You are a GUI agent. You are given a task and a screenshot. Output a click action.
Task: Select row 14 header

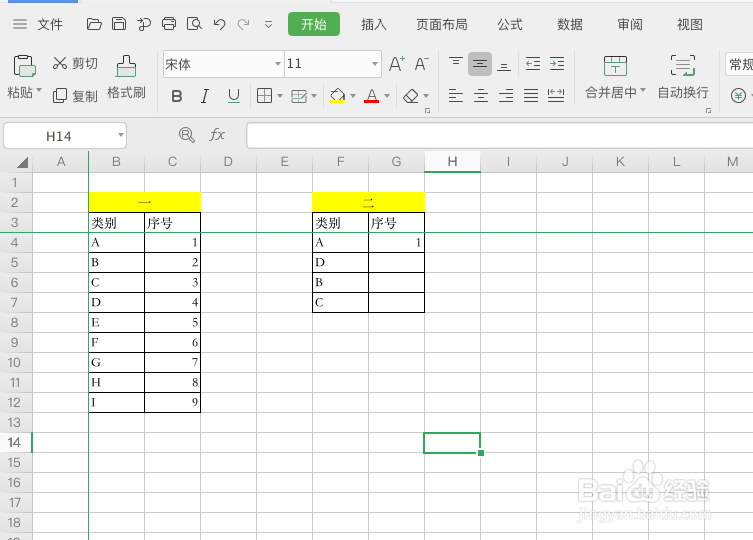(x=15, y=442)
